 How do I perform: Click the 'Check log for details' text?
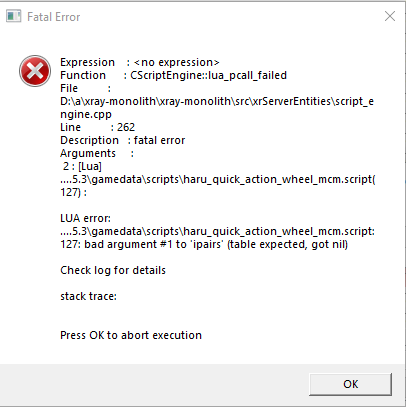click(x=113, y=270)
